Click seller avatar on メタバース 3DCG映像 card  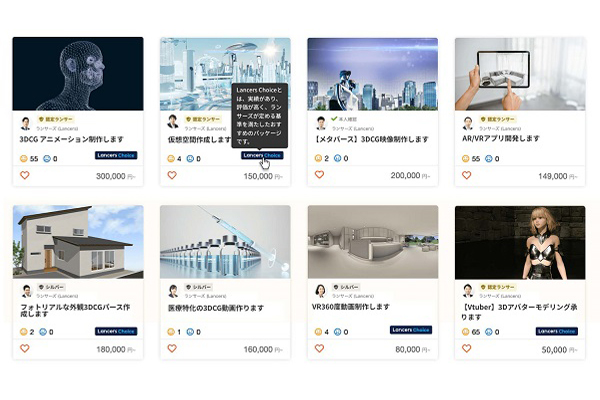321,123
